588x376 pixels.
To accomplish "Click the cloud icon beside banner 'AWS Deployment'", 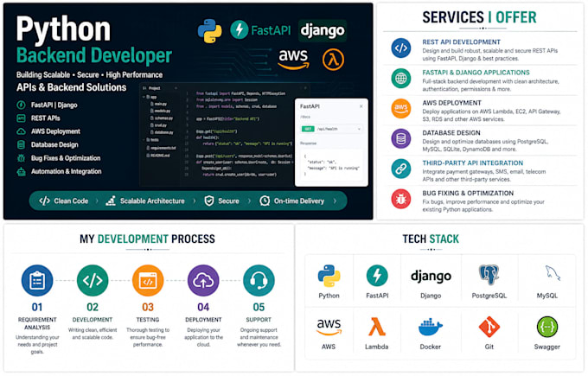I will [x=21, y=131].
